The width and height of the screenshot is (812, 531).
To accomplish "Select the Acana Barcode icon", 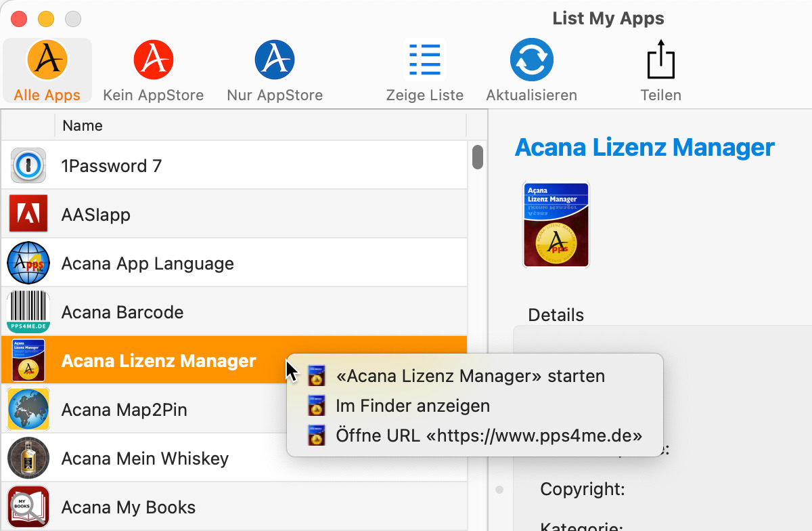I will click(x=28, y=312).
